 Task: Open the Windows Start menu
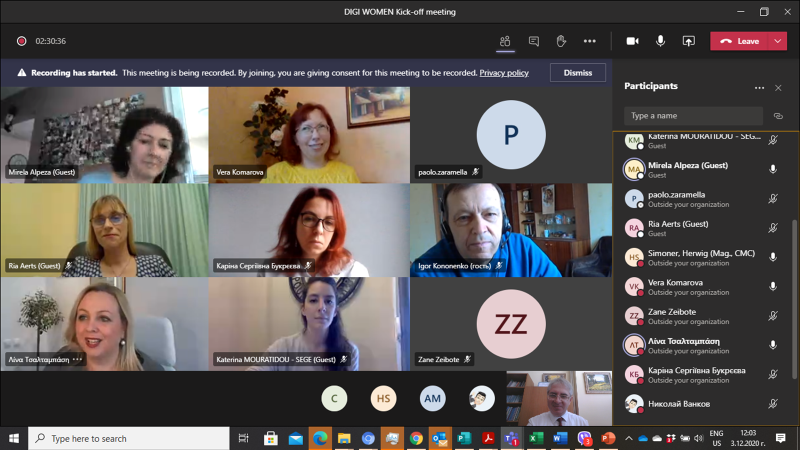click(14, 438)
